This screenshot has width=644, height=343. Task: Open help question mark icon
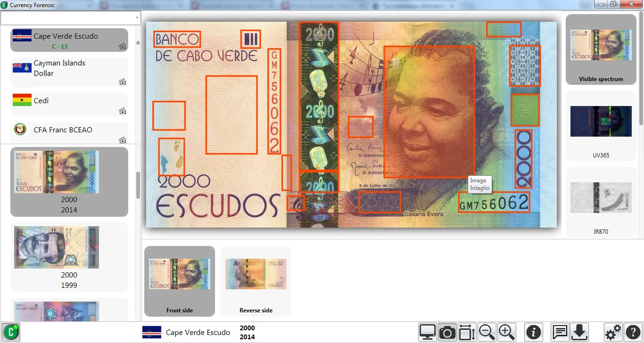(633, 332)
